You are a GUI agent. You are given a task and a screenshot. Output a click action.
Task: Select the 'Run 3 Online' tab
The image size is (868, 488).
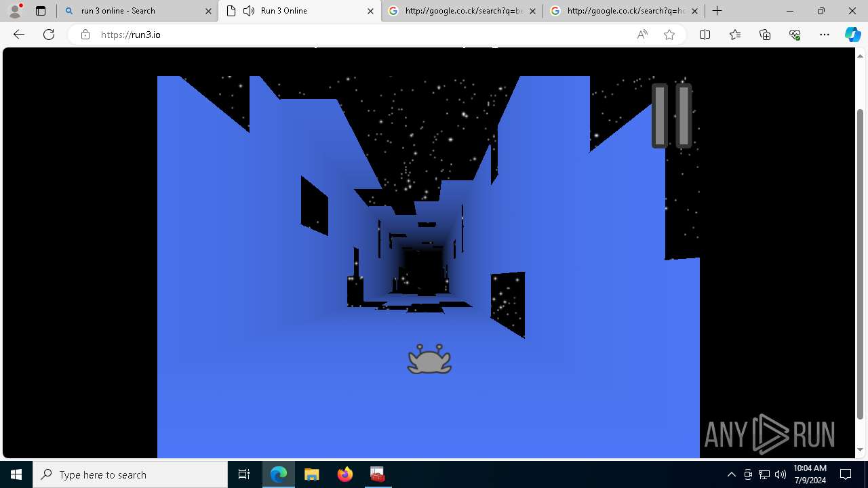click(x=300, y=11)
